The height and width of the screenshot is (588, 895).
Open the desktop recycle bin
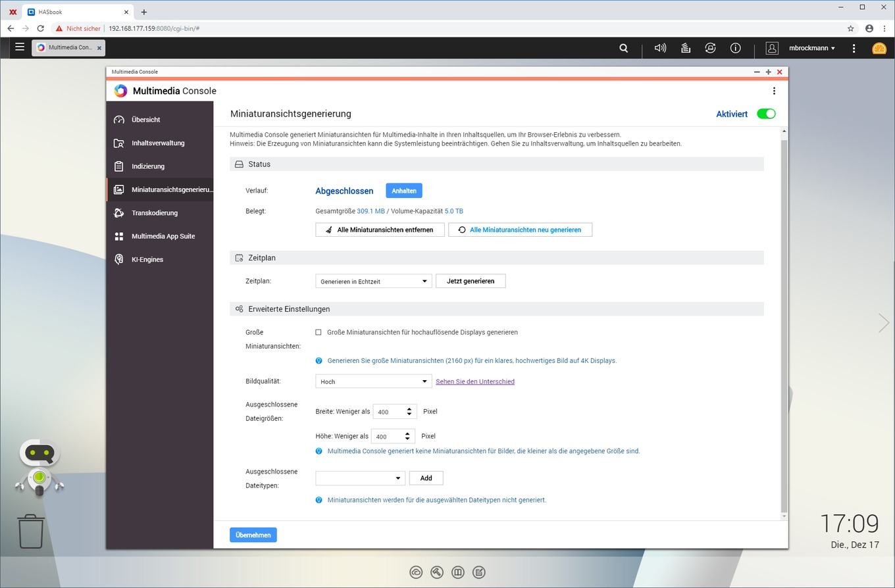[x=31, y=531]
